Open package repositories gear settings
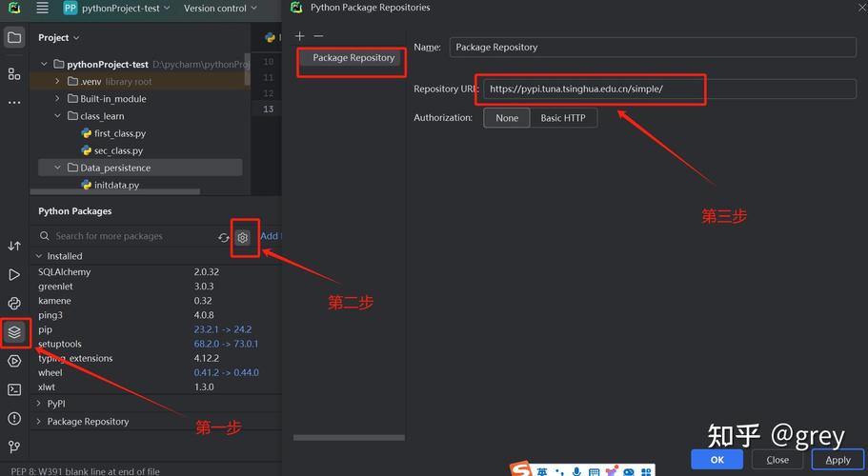Screen dimensions: 868x476 click(242, 237)
